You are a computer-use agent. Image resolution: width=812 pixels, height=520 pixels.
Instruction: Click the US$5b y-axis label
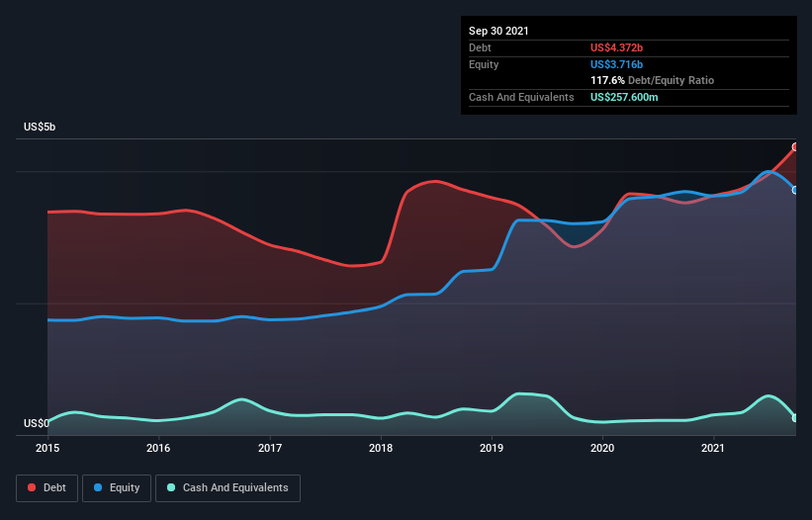(x=40, y=127)
